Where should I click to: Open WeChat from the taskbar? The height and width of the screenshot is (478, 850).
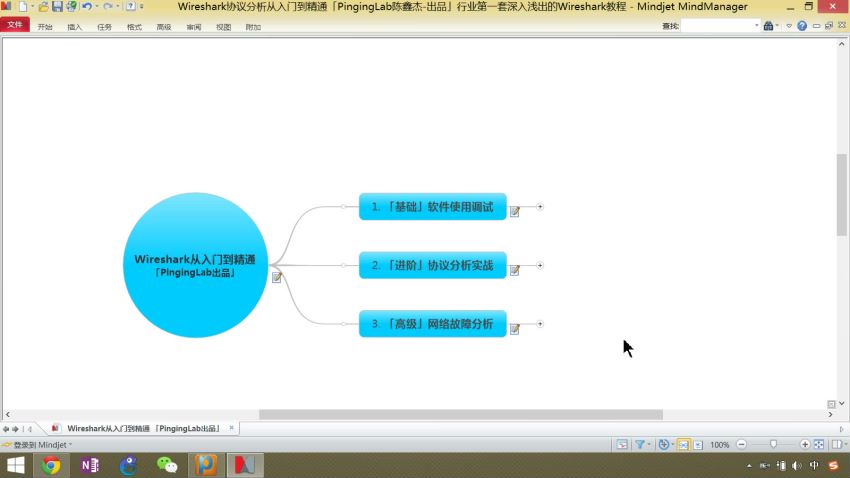click(x=166, y=465)
